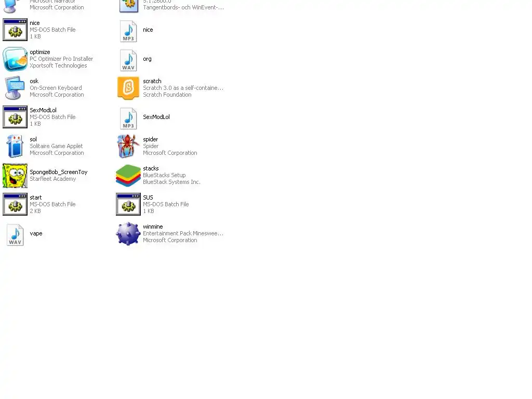Click the osk On-Screen Keyboard icon
Viewport: 532px width, 399px height.
(15, 88)
